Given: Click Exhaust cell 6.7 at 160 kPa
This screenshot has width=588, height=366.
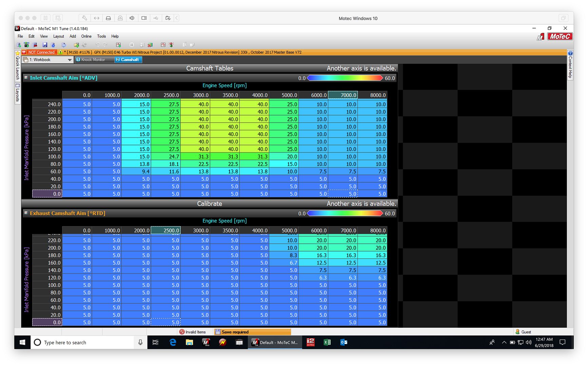Looking at the screenshot, I should (x=284, y=263).
